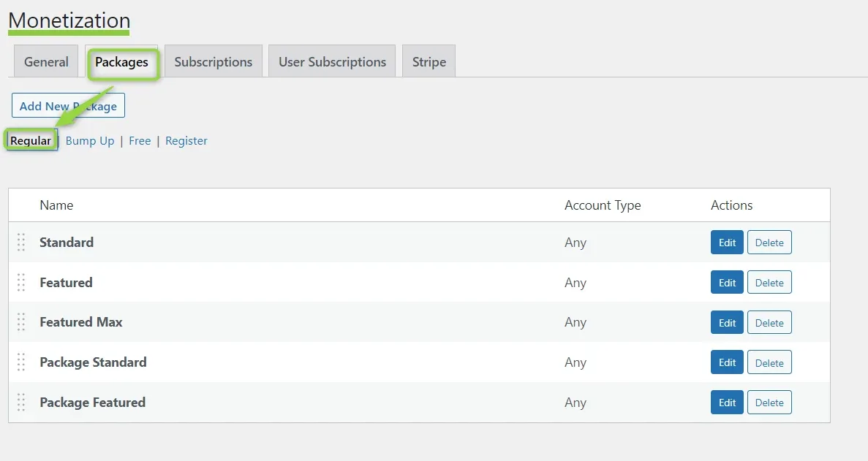Open the General tab
868x461 pixels.
click(x=46, y=61)
